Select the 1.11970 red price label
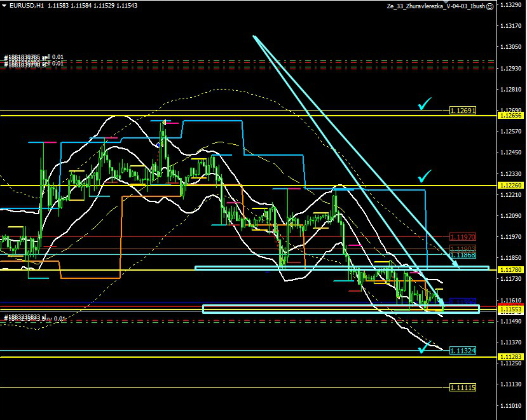 click(462, 236)
